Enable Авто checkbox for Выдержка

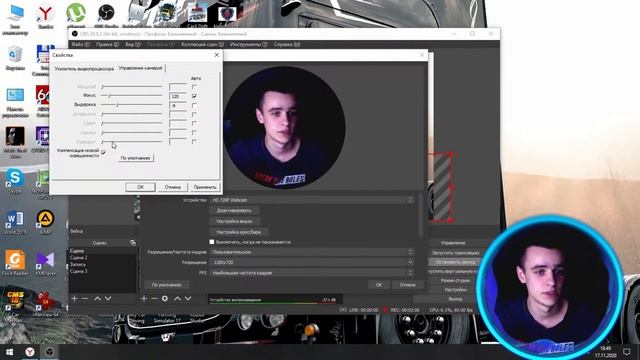point(194,105)
